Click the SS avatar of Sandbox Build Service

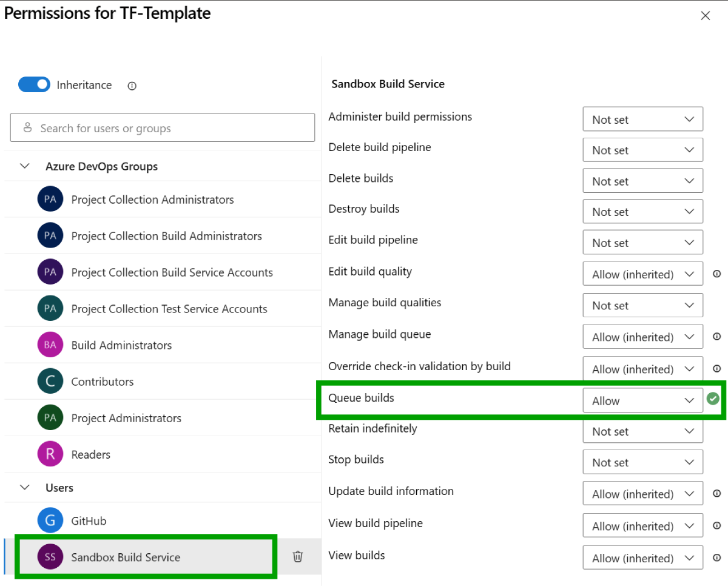pyautogui.click(x=50, y=557)
